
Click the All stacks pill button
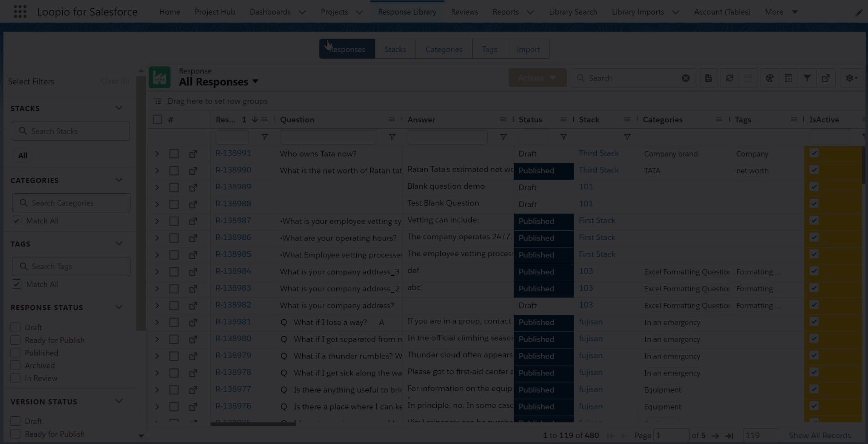pyautogui.click(x=22, y=156)
